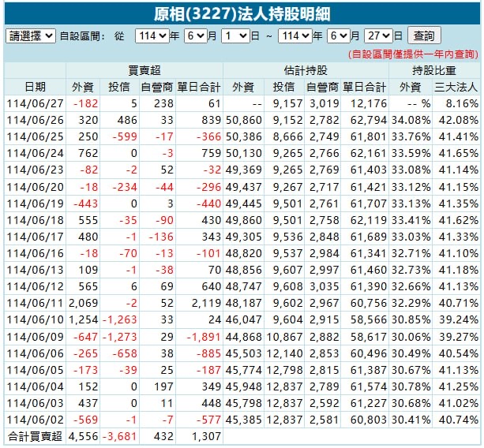Select the date cell 114/06/19
The width and height of the screenshot is (484, 448).
36,203
